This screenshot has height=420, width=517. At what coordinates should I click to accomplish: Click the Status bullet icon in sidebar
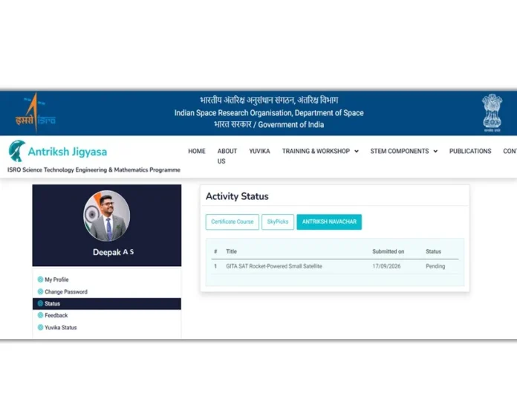pos(40,303)
